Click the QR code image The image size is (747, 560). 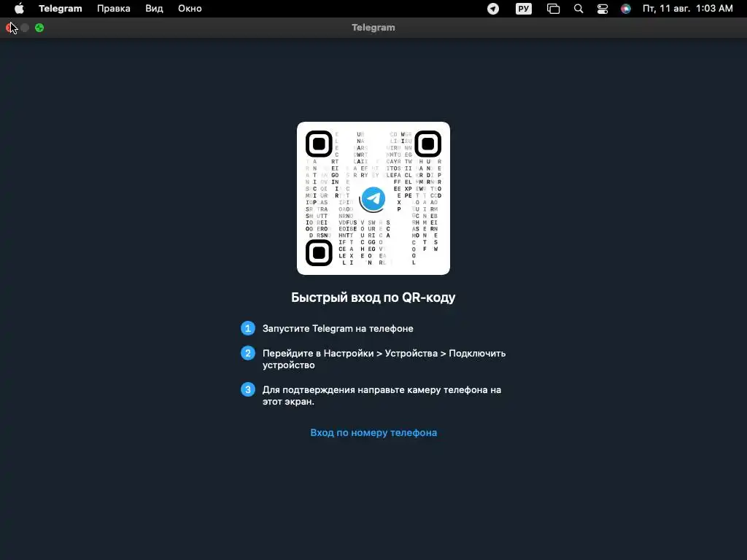pos(373,198)
